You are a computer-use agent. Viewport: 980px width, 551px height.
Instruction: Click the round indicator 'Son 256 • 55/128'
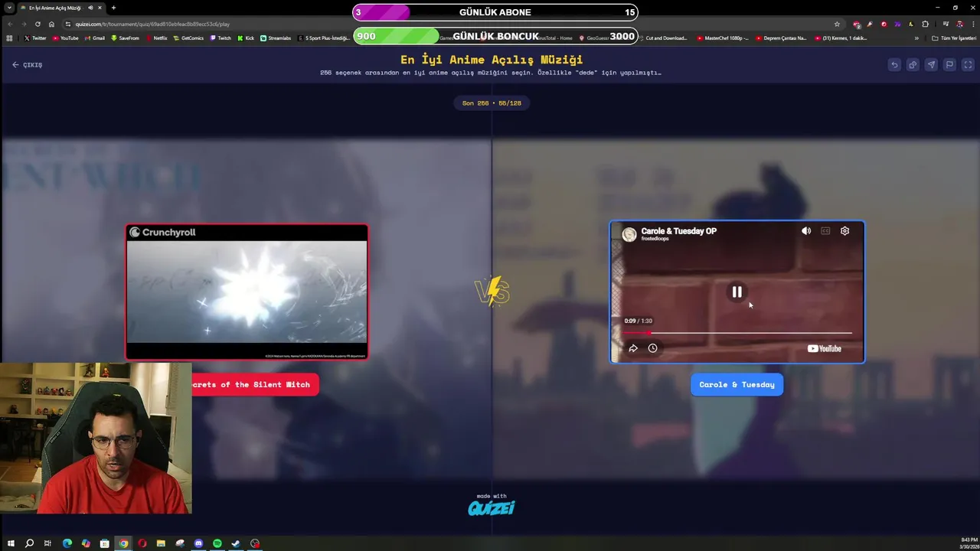pyautogui.click(x=492, y=103)
